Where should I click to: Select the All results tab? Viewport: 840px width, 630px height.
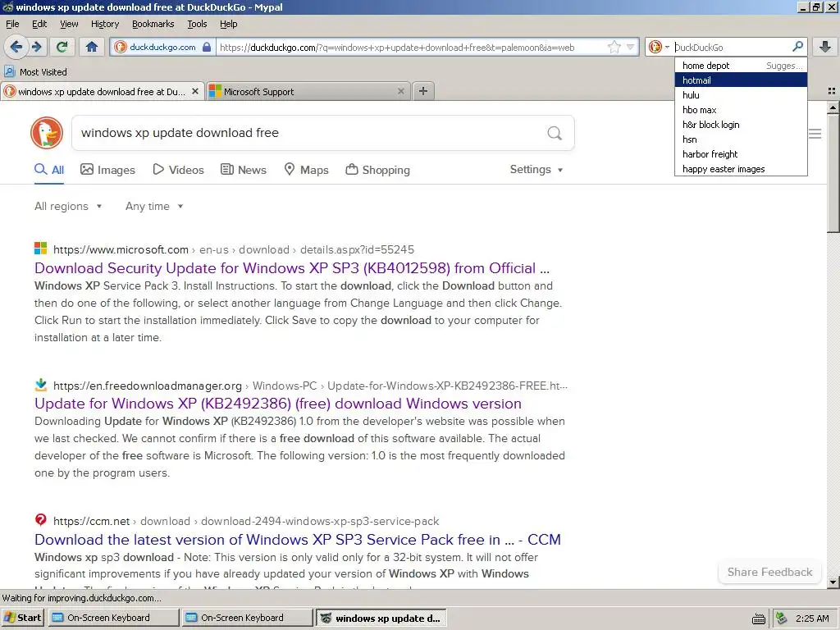pyautogui.click(x=49, y=170)
